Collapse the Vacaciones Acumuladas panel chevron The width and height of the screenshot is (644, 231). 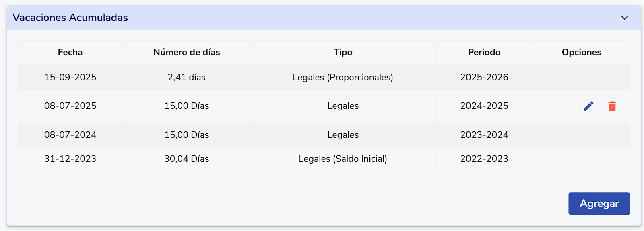625,18
